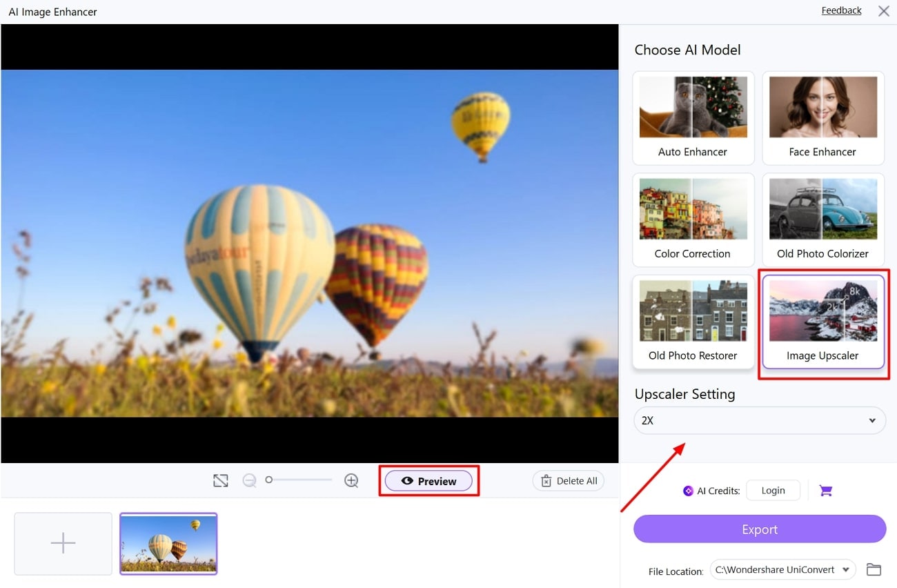Pick the Old Photo Restorer model
The image size is (897, 588).
pos(693,322)
